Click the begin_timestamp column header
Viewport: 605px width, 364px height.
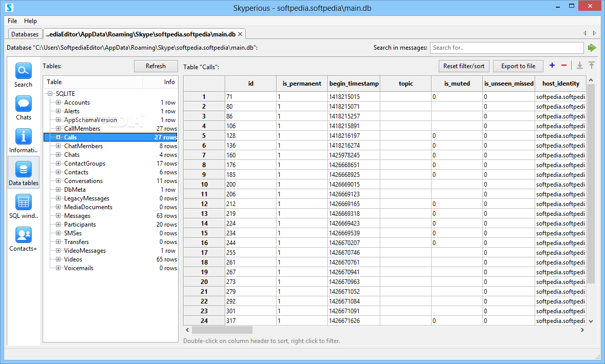point(354,84)
